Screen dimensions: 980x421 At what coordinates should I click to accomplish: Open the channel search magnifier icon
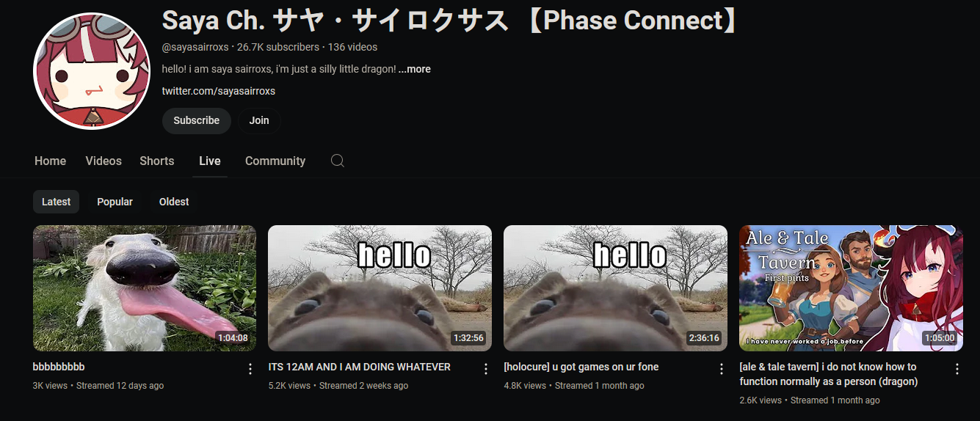coord(338,161)
